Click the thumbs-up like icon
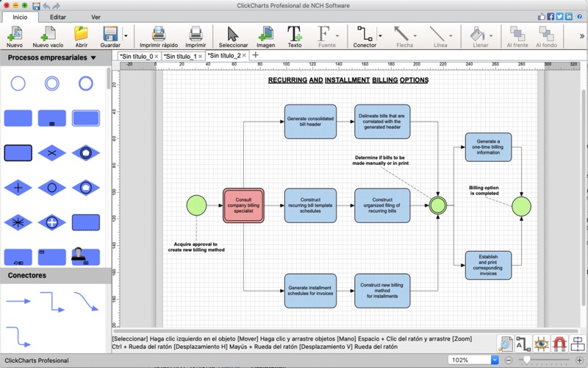Viewport: 588px width, 368px height. pos(542,16)
